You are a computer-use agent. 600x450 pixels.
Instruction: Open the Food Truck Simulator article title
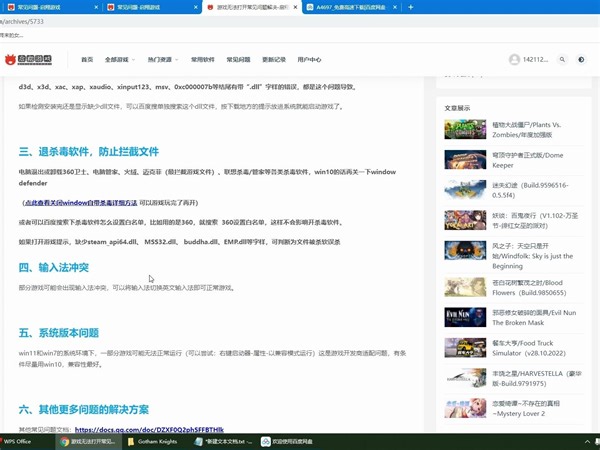529,348
